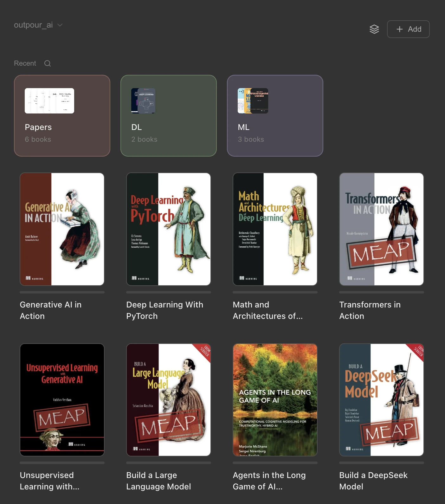Open Unsupervised Learning with Generative AI cover
This screenshot has width=445, height=504.
62,400
